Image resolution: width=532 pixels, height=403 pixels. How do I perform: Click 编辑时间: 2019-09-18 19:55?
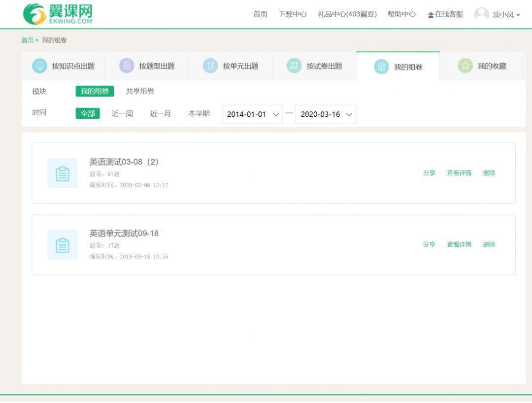[x=129, y=257]
